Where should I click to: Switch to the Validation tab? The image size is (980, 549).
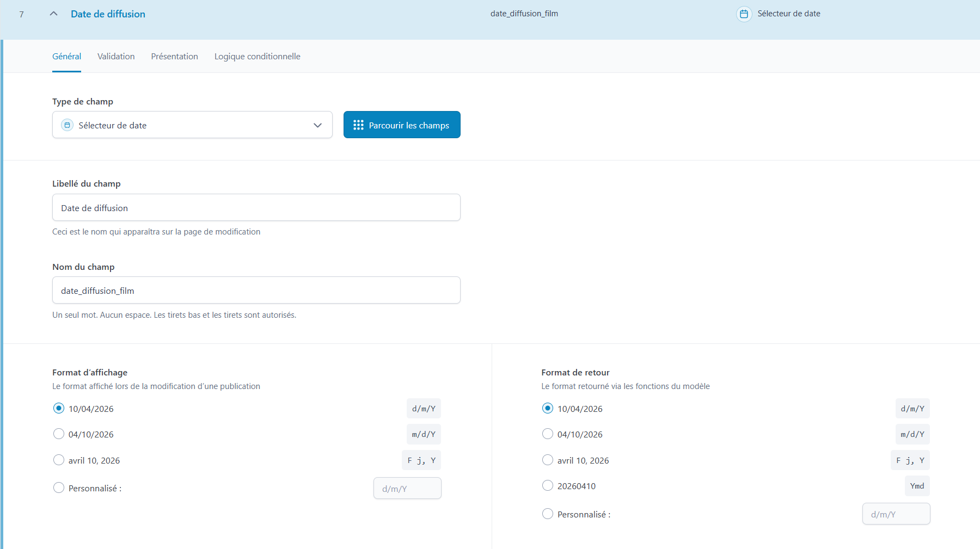coord(116,57)
